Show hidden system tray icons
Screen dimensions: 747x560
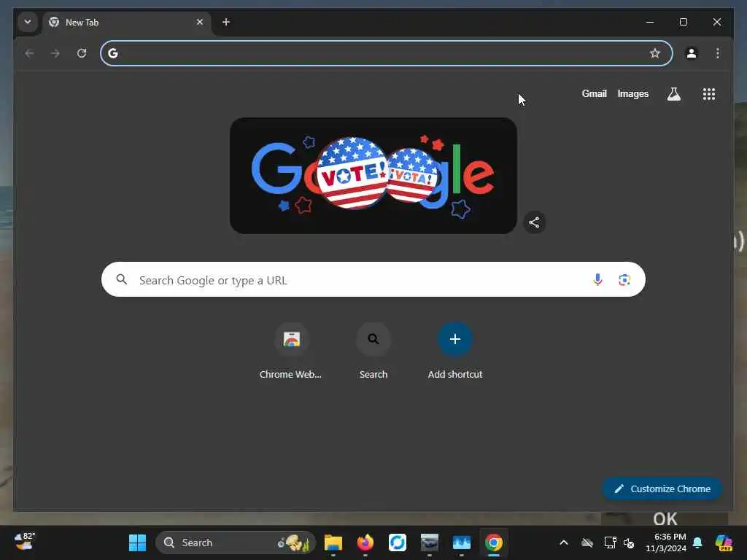click(x=564, y=542)
